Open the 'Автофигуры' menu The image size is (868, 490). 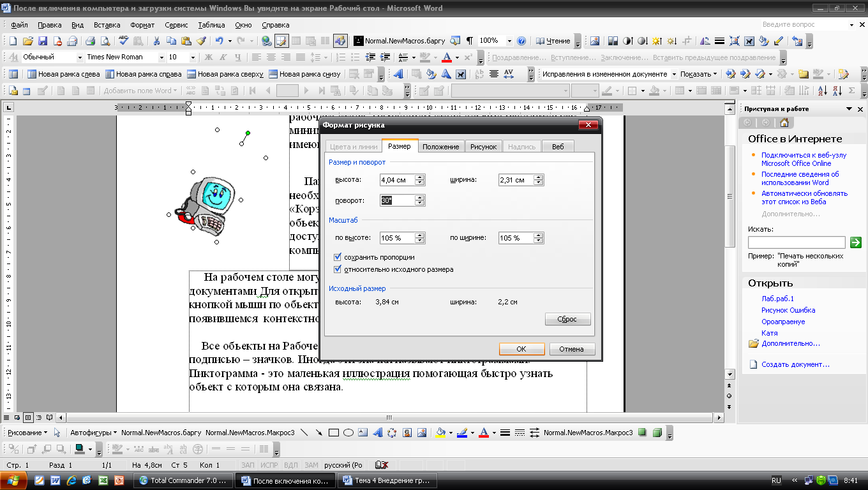coord(93,433)
